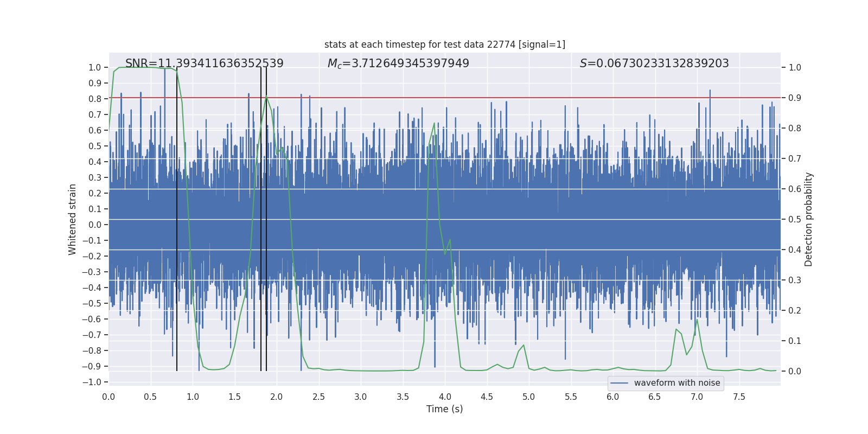868x434 pixels.
Task: Click the red horizontal threshold line
Action: pos(445,98)
